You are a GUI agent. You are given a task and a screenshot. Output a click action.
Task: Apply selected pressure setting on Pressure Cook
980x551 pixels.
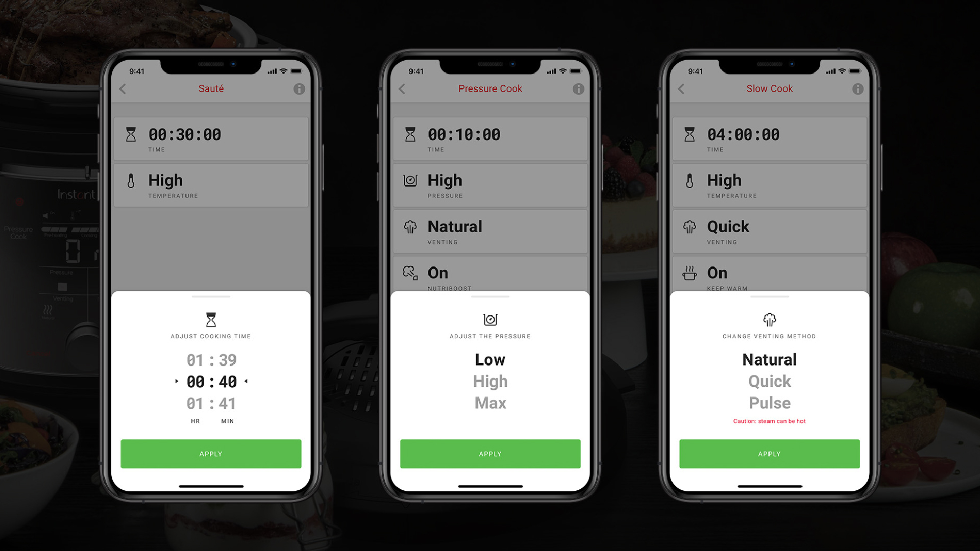point(489,454)
